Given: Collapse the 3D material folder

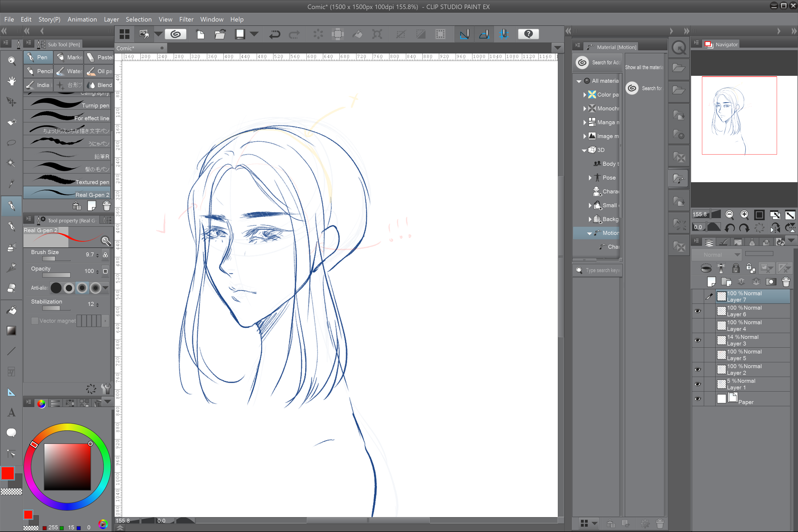Looking at the screenshot, I should point(584,150).
